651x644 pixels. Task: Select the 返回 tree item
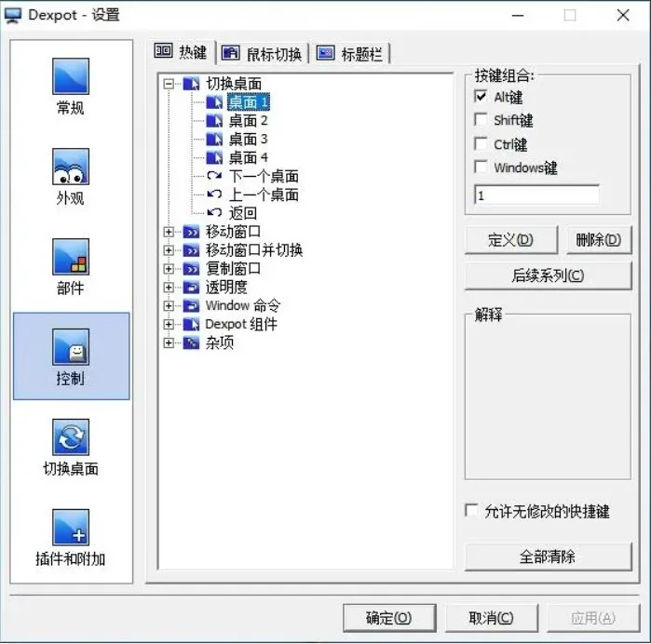[243, 213]
